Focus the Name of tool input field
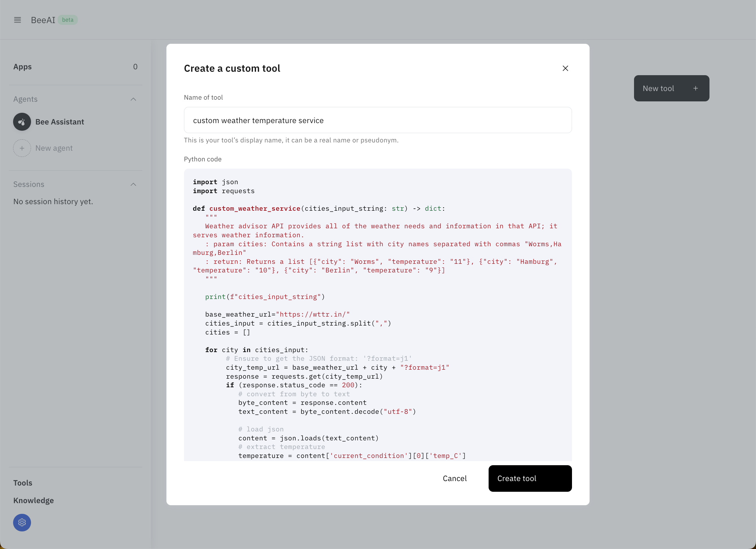Screen dimensions: 756x549 click(x=378, y=120)
